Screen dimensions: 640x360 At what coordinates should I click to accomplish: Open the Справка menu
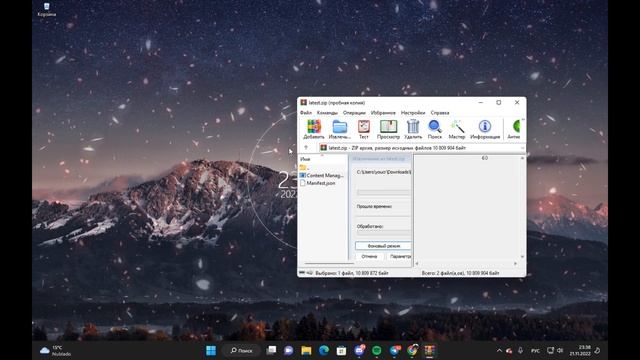[x=440, y=113]
